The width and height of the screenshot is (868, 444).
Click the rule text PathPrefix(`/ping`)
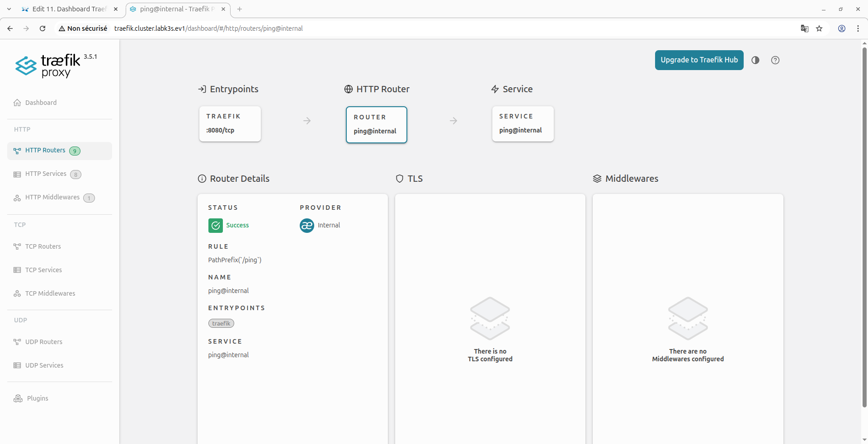click(235, 260)
